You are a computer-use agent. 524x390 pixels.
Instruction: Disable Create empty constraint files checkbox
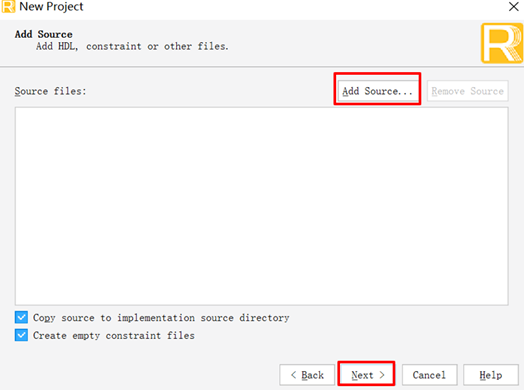click(x=21, y=335)
